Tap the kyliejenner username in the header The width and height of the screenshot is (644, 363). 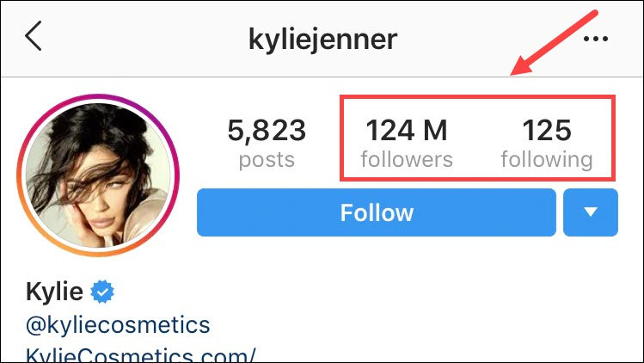click(322, 40)
